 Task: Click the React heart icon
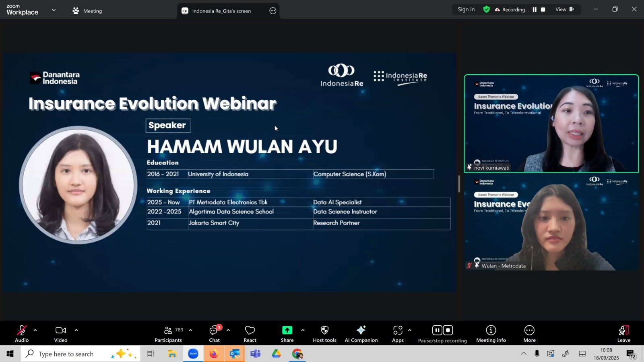pos(250,334)
